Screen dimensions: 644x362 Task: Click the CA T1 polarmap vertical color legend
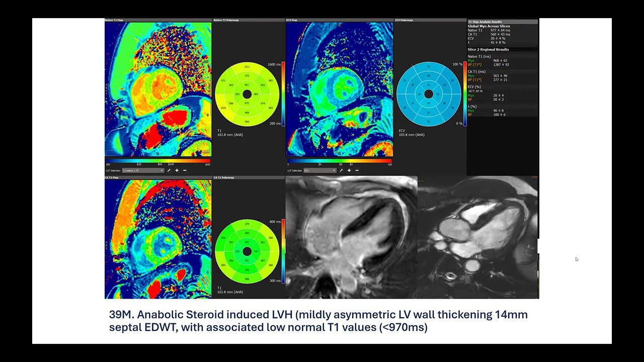tap(283, 251)
